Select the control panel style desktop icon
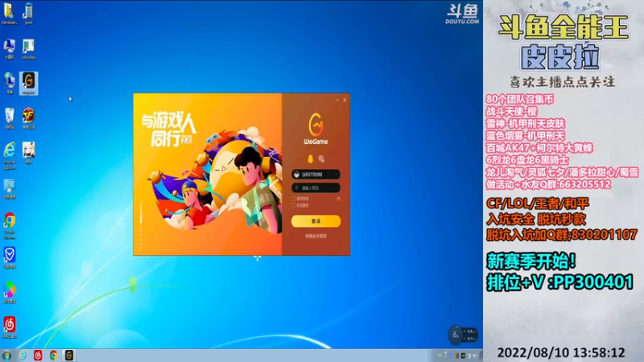The height and width of the screenshot is (362, 644). point(10,189)
